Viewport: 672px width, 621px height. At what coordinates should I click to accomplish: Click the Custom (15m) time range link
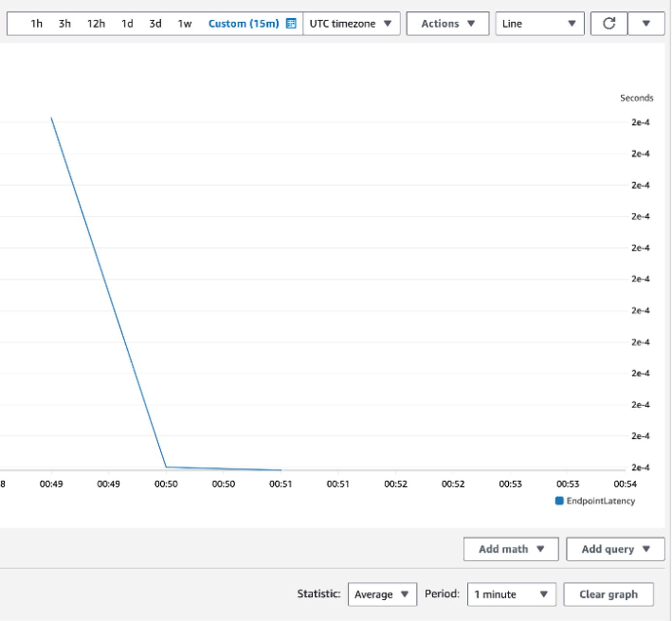(x=244, y=22)
